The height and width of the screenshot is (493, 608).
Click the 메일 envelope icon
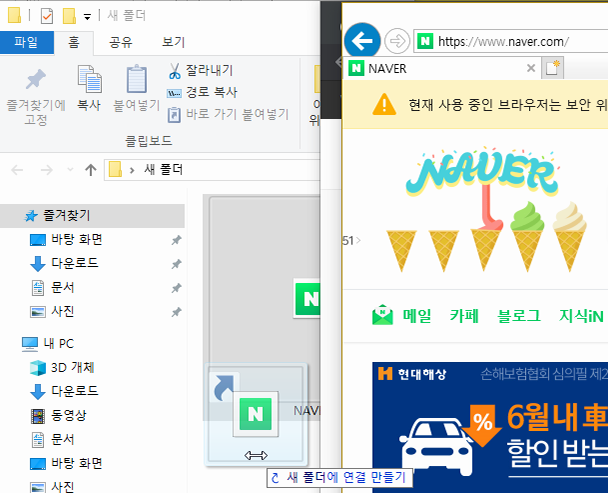tap(382, 315)
